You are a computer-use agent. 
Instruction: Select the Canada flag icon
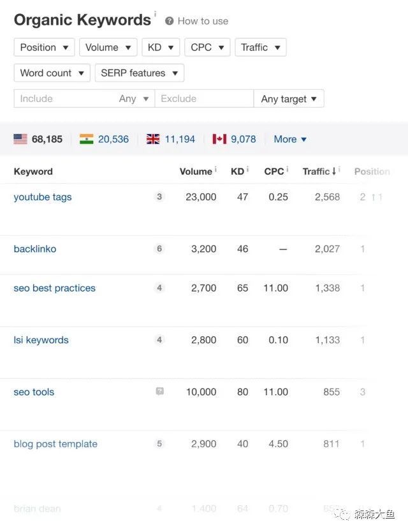coord(219,139)
